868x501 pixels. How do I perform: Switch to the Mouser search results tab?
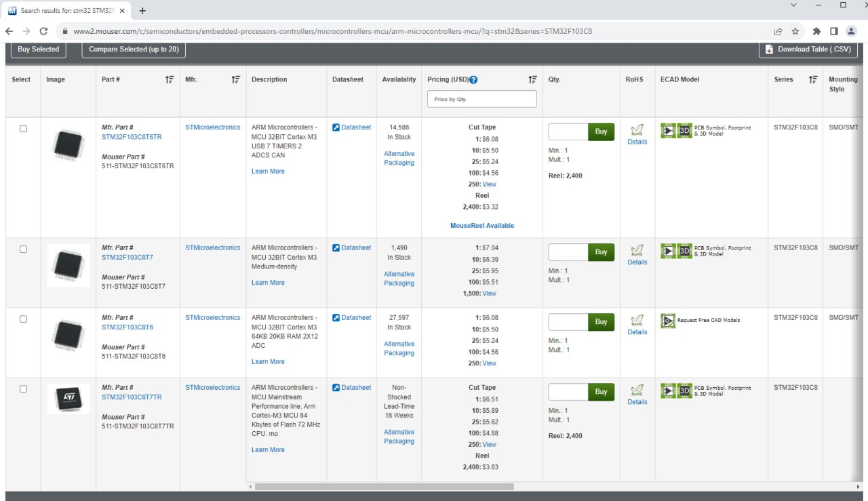[65, 11]
